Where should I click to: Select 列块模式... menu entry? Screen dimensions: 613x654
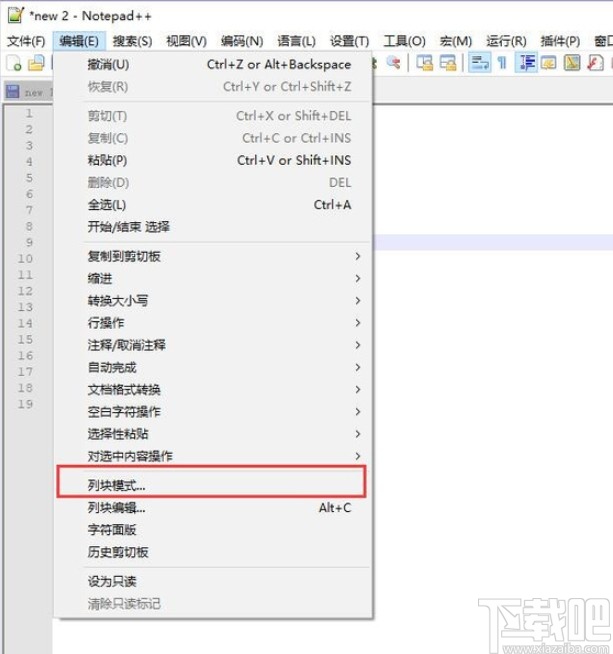pos(212,485)
